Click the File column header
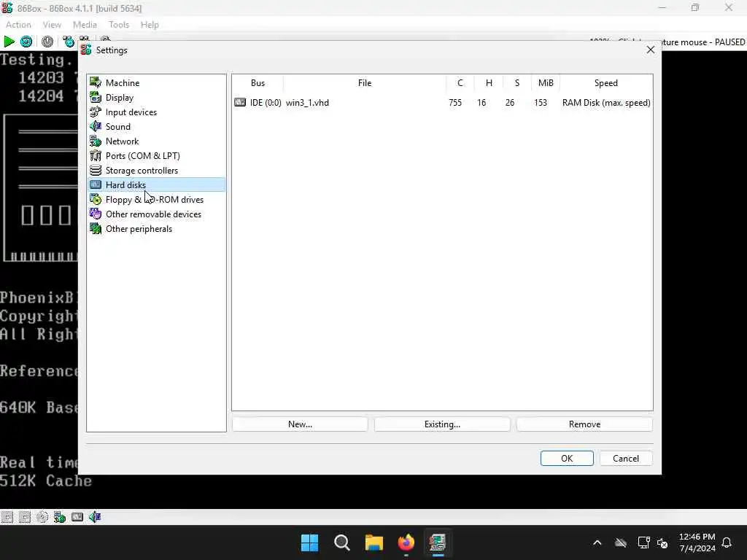The height and width of the screenshot is (560, 747). tap(365, 83)
